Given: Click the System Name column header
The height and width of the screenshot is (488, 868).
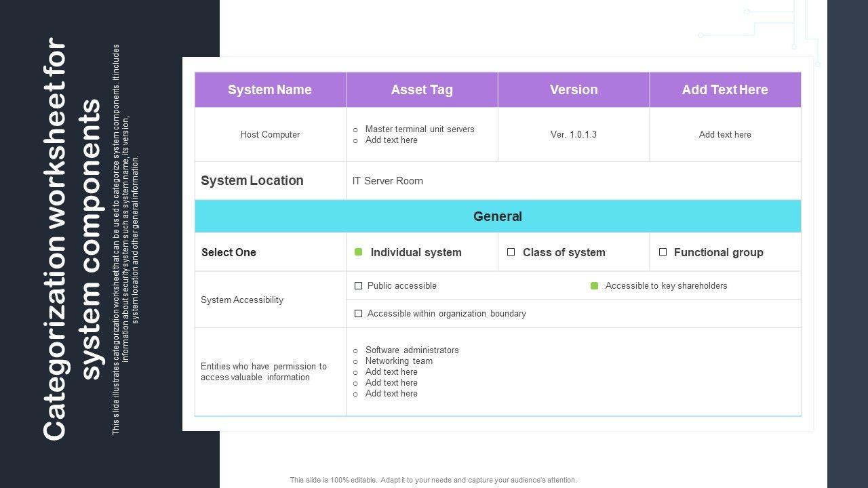Looking at the screenshot, I should coord(270,89).
